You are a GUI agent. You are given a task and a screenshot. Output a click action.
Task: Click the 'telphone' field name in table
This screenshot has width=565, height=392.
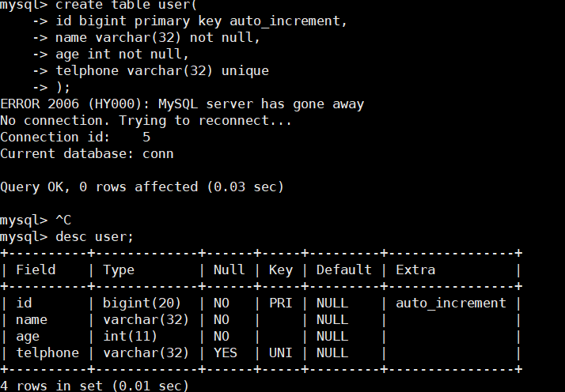pyautogui.click(x=47, y=352)
